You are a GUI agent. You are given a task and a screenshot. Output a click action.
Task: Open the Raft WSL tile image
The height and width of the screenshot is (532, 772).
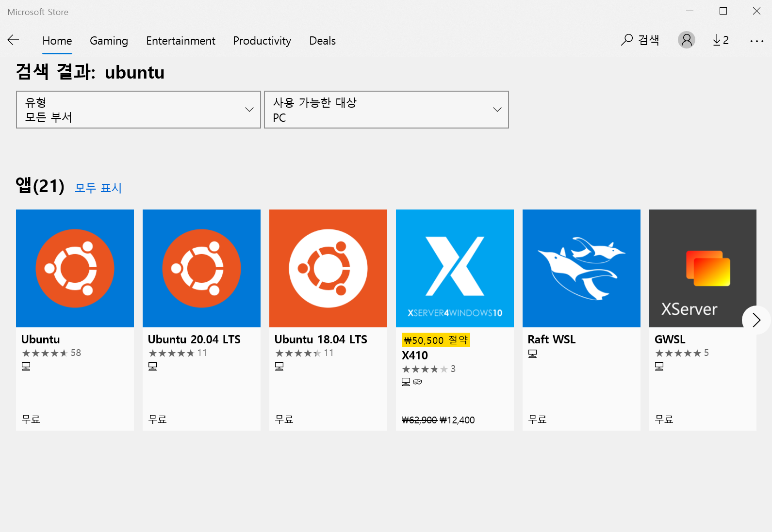(x=581, y=268)
